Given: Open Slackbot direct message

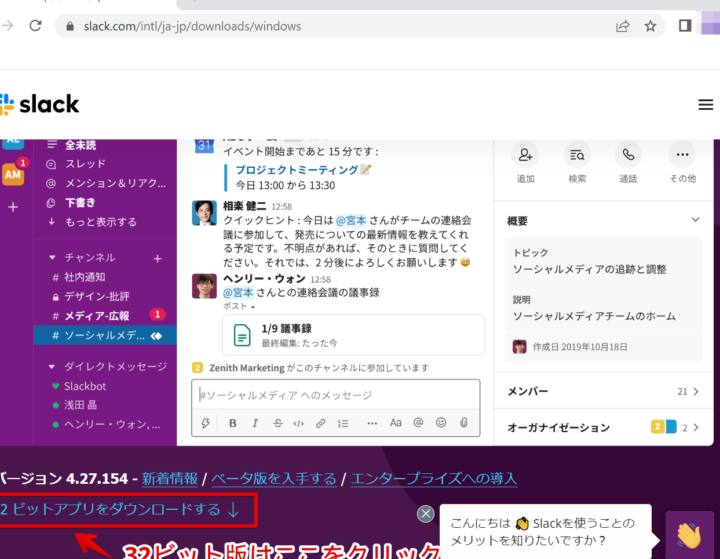Looking at the screenshot, I should pyautogui.click(x=84, y=386).
